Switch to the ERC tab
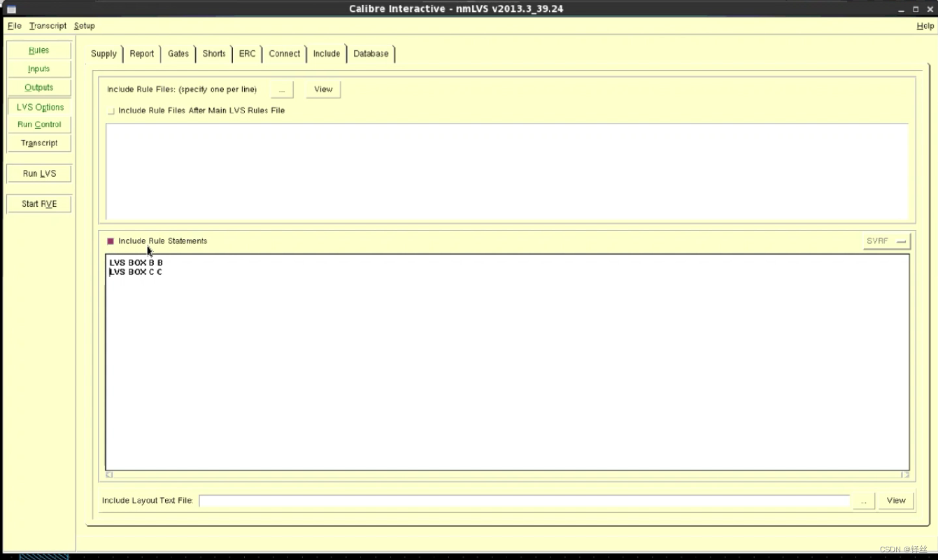 click(x=247, y=54)
